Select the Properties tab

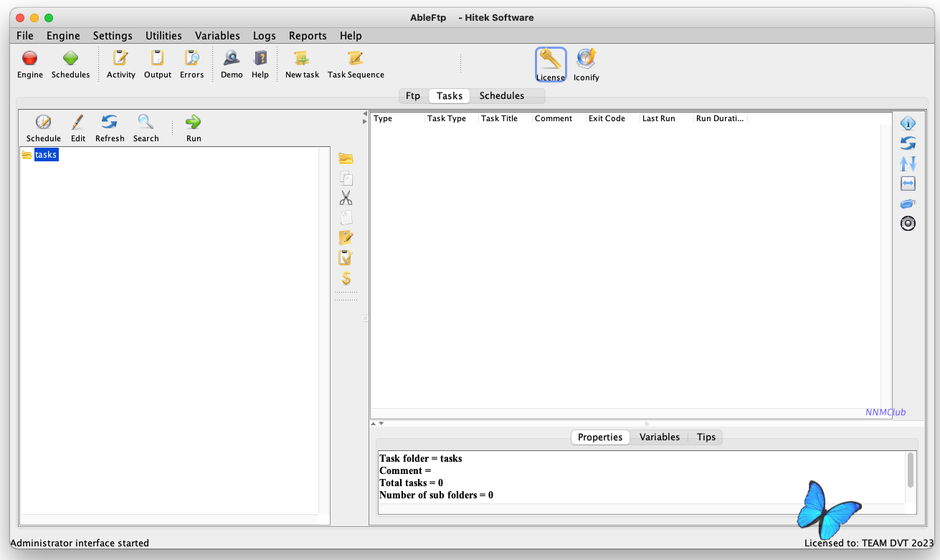point(600,437)
